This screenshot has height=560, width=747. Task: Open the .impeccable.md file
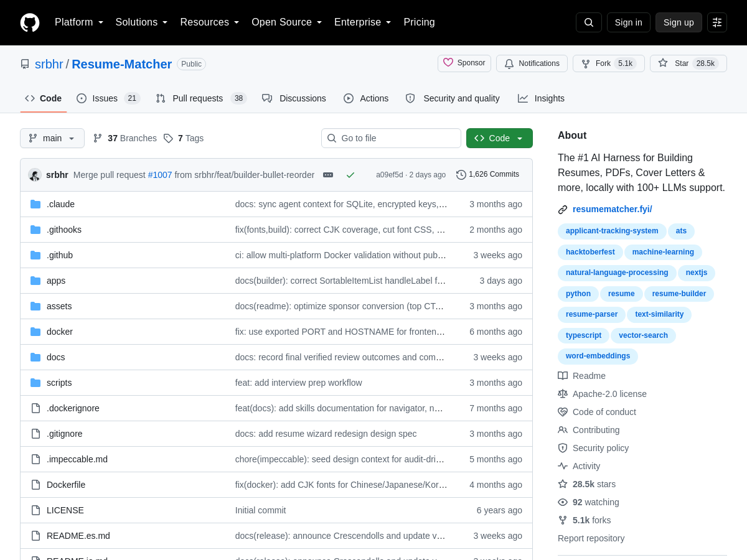pos(77,459)
